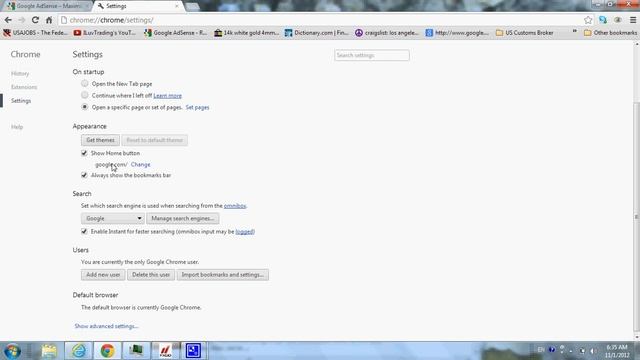
Task: Open the logged link
Action: click(x=245, y=231)
